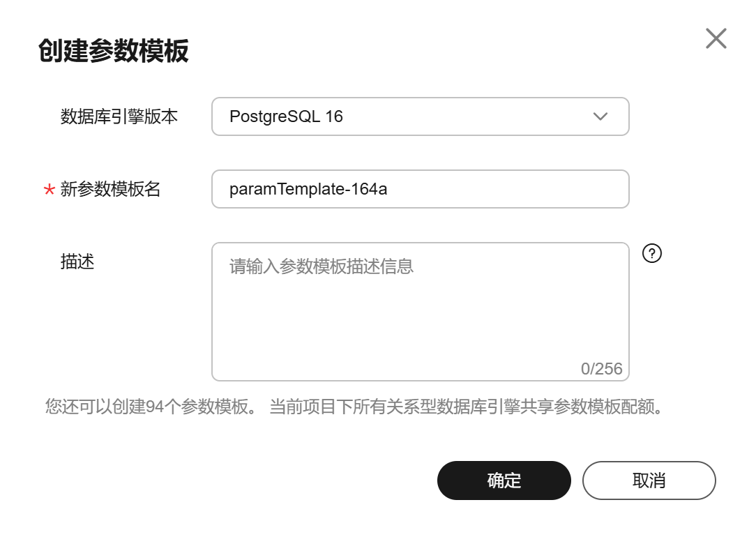Viewport: 756px width, 537px height.
Task: Focus the 新参数模板名 input field
Action: click(x=421, y=189)
